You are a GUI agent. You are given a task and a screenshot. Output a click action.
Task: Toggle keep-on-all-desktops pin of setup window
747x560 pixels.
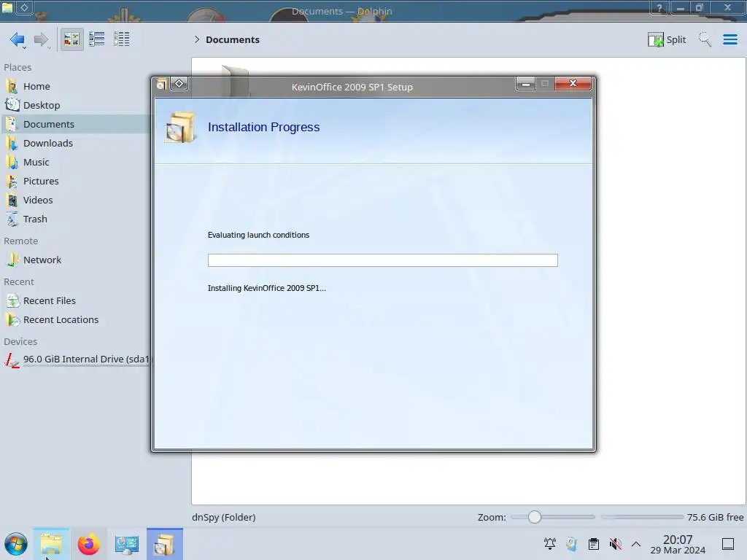coord(179,84)
